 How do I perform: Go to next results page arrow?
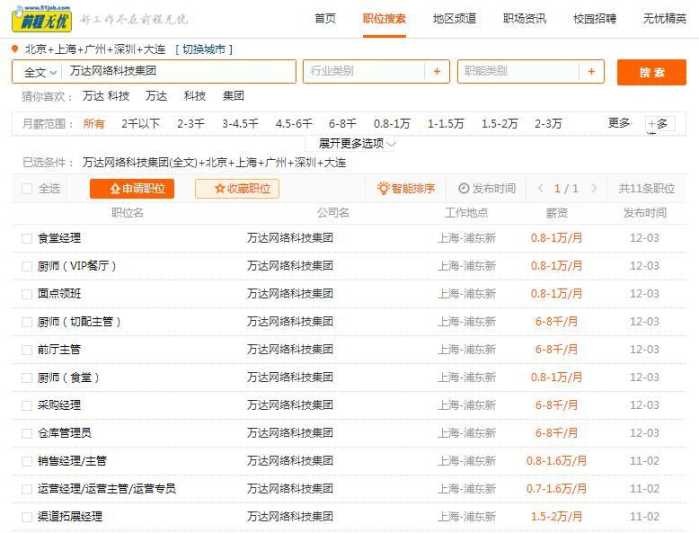pos(594,189)
